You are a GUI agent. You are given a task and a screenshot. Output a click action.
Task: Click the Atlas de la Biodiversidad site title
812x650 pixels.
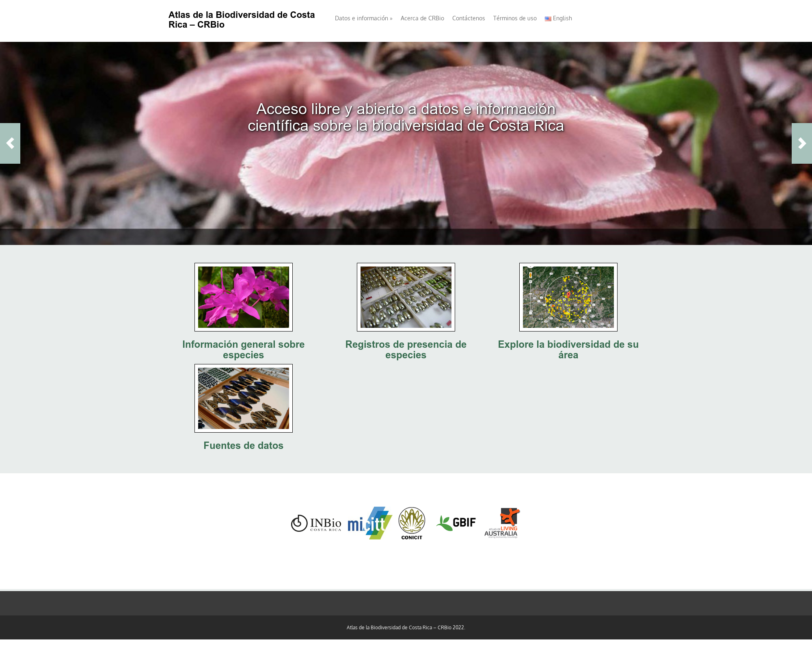242,19
